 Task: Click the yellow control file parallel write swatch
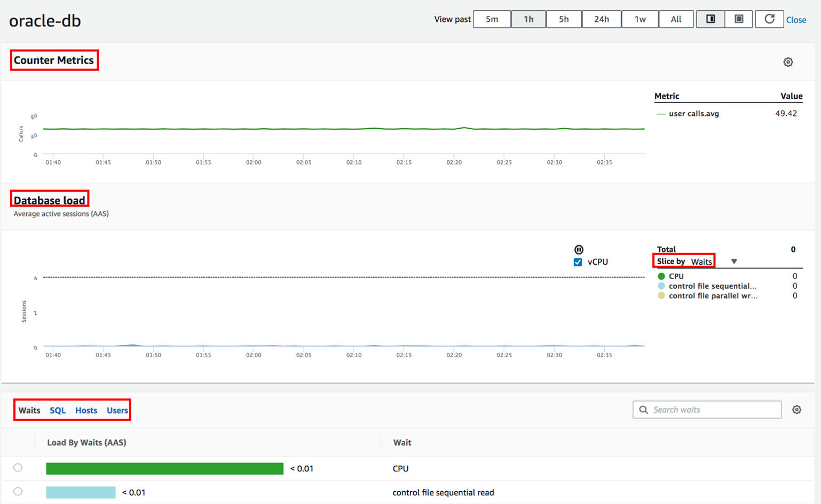661,295
